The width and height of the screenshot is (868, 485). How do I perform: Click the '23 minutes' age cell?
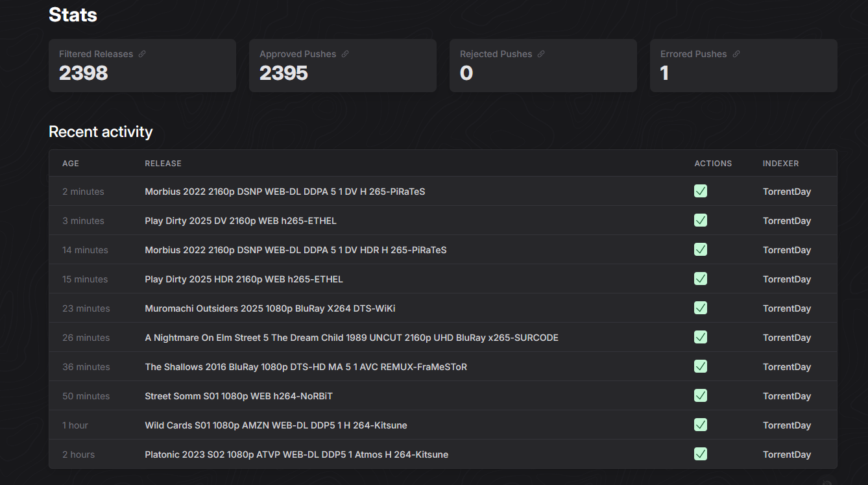click(86, 308)
